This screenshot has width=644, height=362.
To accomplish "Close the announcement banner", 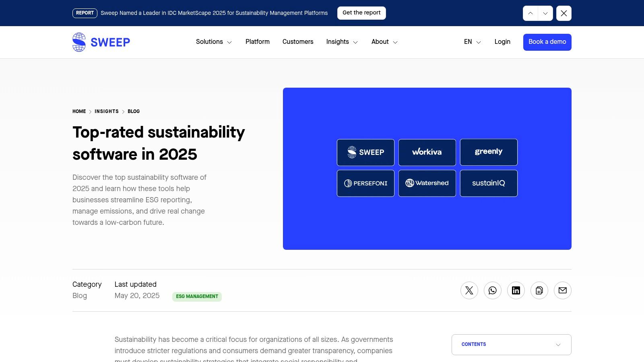I will click(x=564, y=13).
